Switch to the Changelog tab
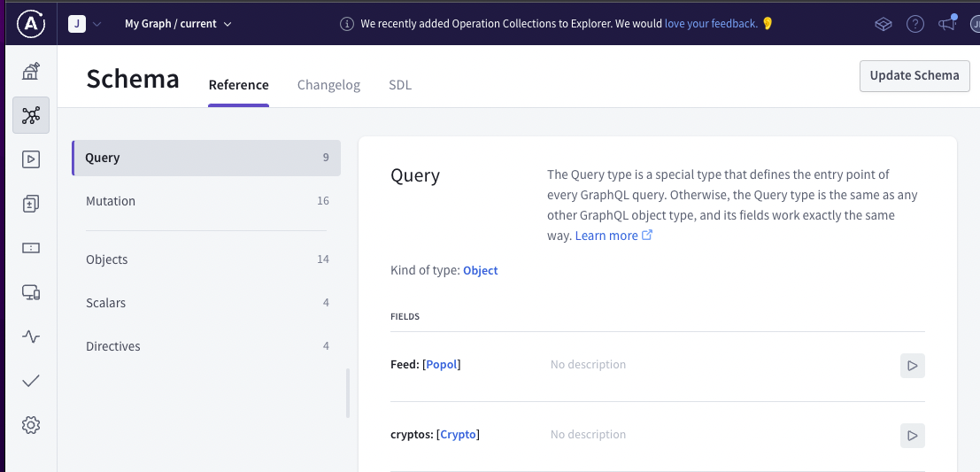Viewport: 980px width, 472px height. pos(328,85)
